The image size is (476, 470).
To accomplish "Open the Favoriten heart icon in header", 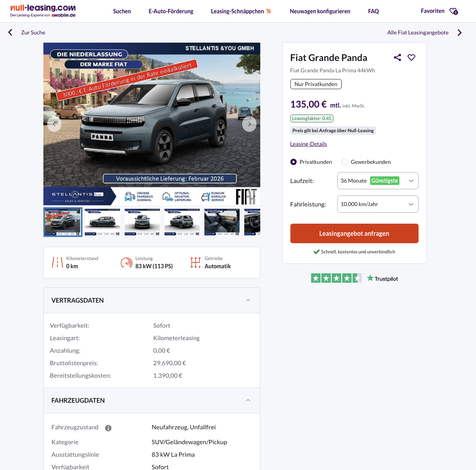I will pyautogui.click(x=453, y=11).
